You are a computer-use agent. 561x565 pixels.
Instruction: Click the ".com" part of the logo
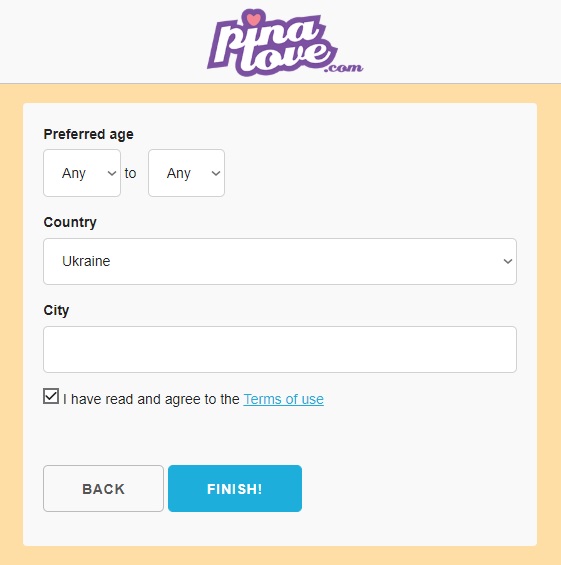[x=343, y=67]
